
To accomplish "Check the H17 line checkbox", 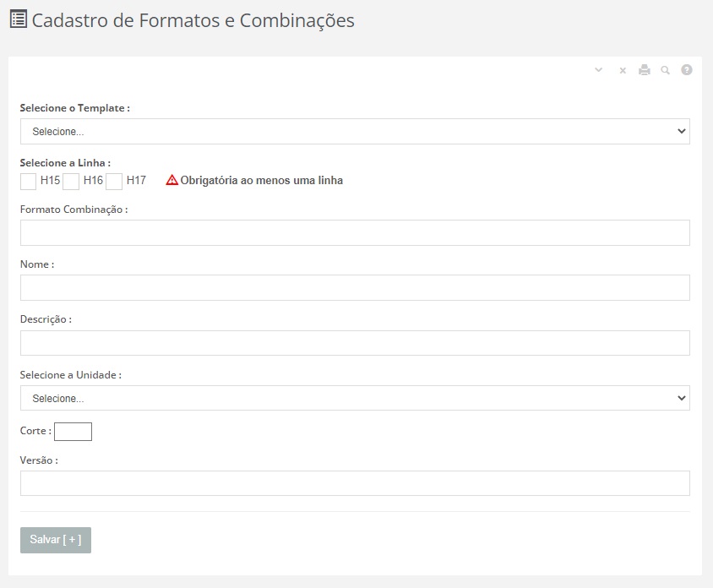I will click(x=114, y=182).
